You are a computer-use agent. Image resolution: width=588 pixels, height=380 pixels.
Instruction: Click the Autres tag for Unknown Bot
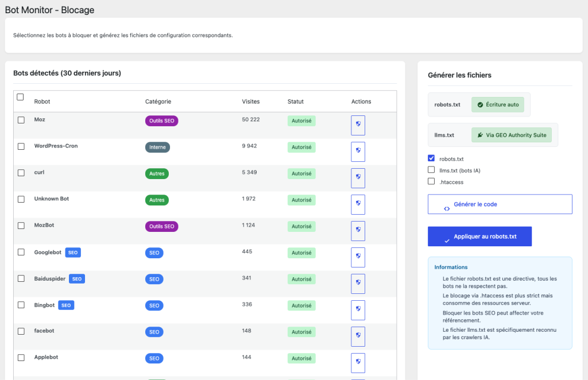(x=157, y=200)
